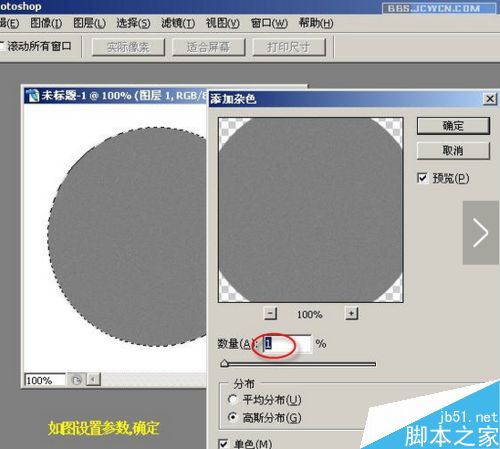Screen dimensions: 500x449
Task: Select 高斯分布(G) radio option
Action: 232,417
